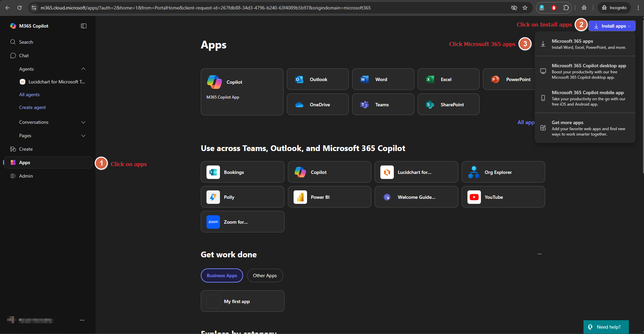Reload the page with browser refresh
The image size is (644, 334).
[x=20, y=8]
